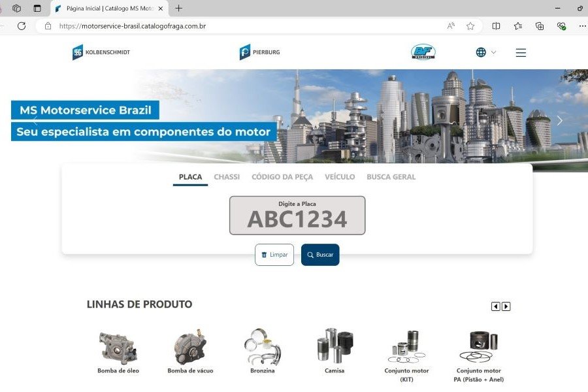The height and width of the screenshot is (392, 588).
Task: Click the Kolbenschmidt logo in header
Action: tap(101, 52)
